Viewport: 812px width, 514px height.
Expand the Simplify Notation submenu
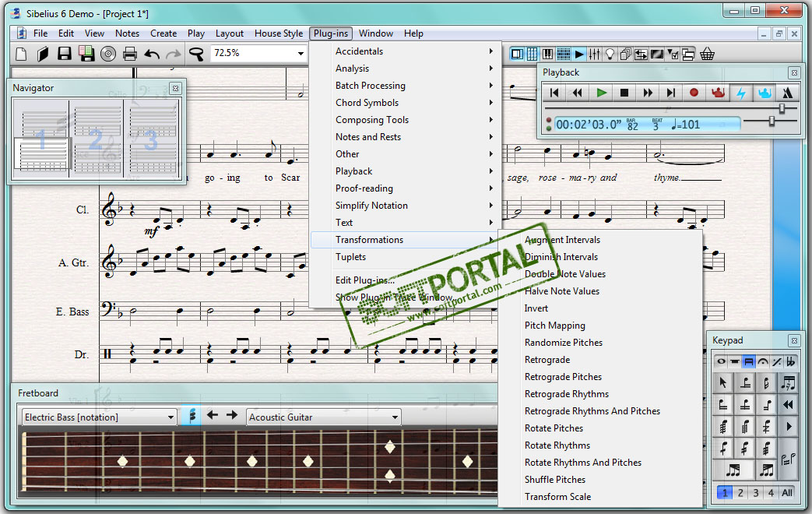(x=406, y=205)
